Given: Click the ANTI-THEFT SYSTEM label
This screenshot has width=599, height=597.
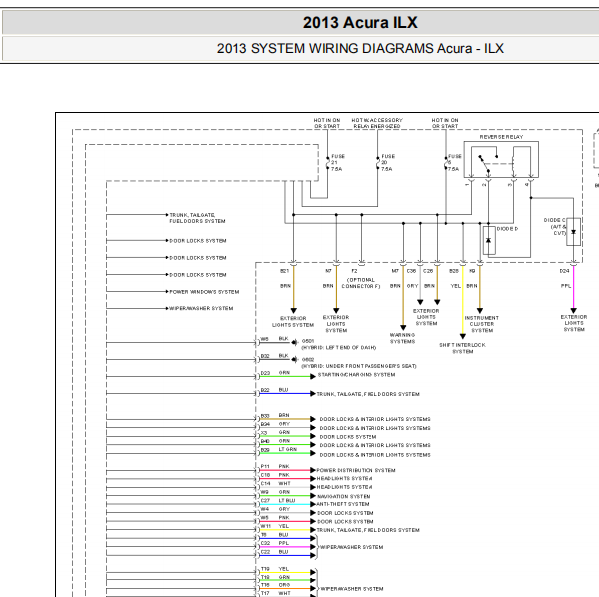Looking at the screenshot, I should [x=343, y=504].
